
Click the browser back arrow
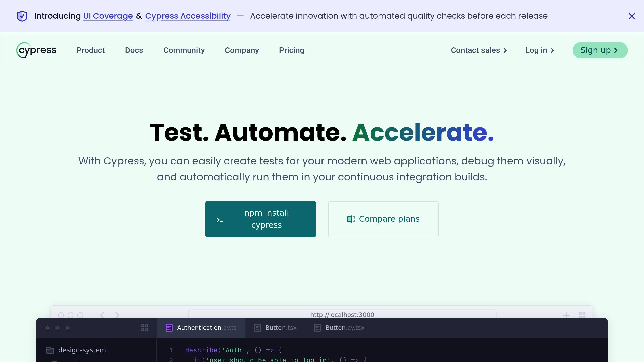click(102, 315)
